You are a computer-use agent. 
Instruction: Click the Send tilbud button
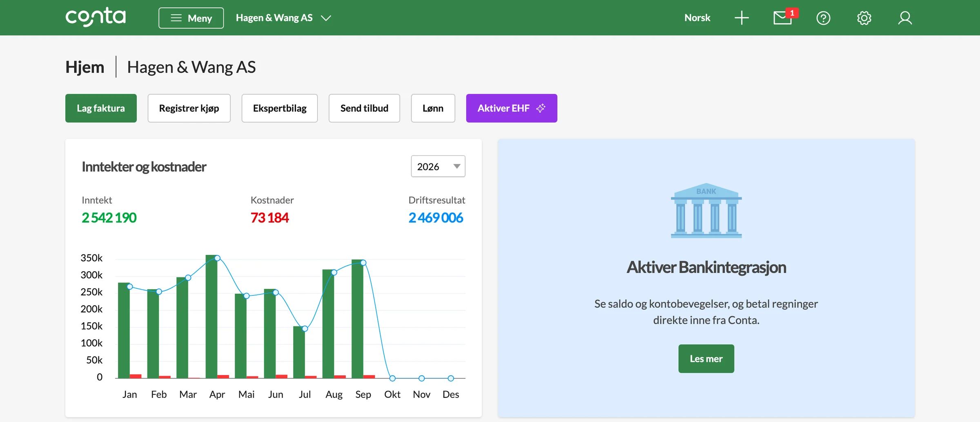click(x=364, y=108)
